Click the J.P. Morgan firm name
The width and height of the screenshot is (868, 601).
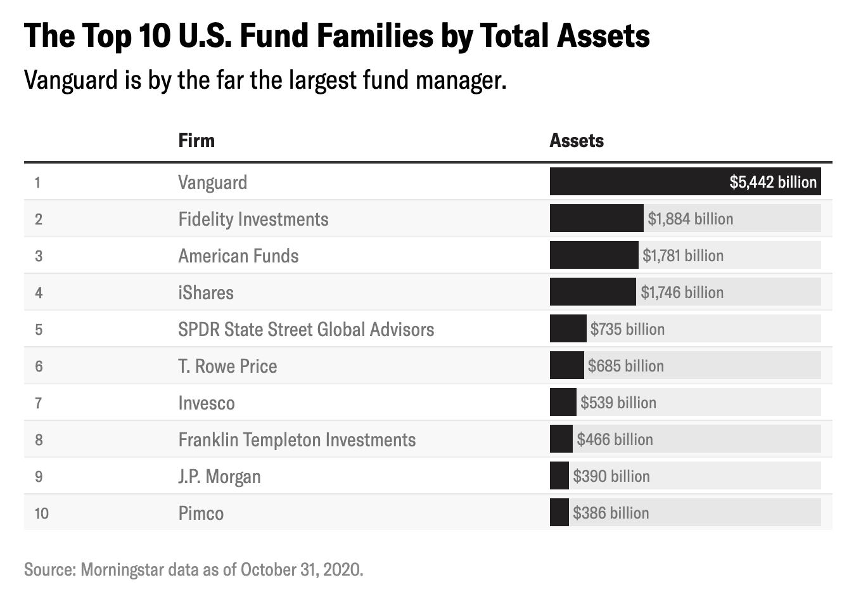point(219,477)
